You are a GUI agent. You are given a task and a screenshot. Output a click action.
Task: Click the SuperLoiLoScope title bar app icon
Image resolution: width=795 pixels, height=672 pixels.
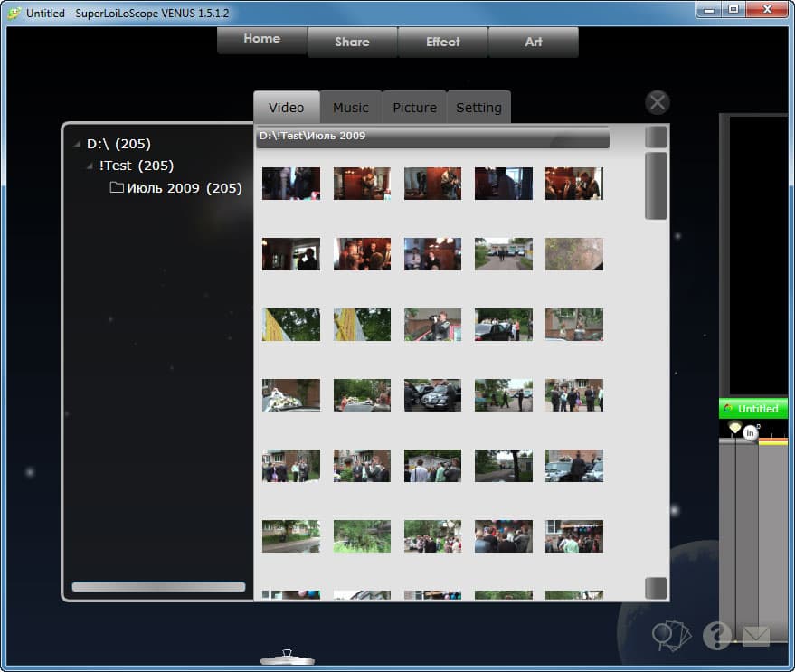(14, 14)
